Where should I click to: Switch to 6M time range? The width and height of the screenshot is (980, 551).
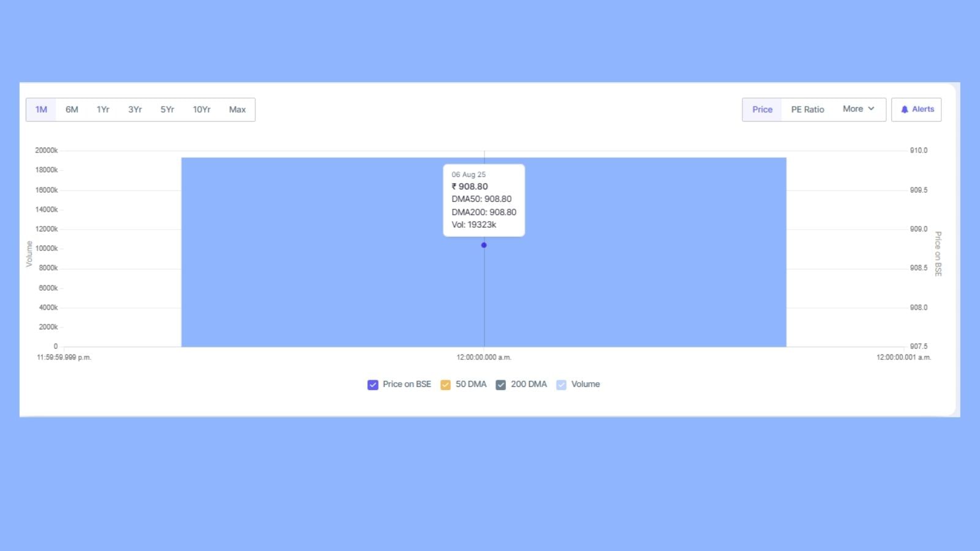(72, 110)
